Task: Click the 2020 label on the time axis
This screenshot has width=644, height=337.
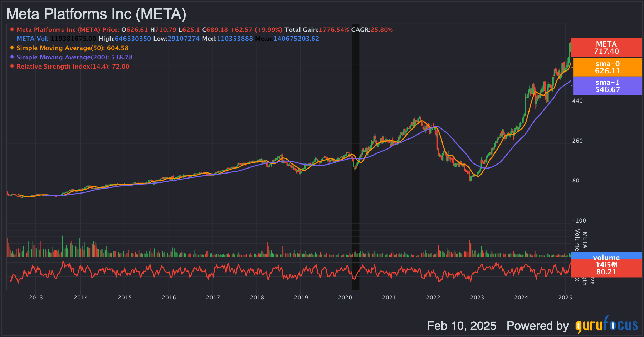Action: (x=345, y=298)
